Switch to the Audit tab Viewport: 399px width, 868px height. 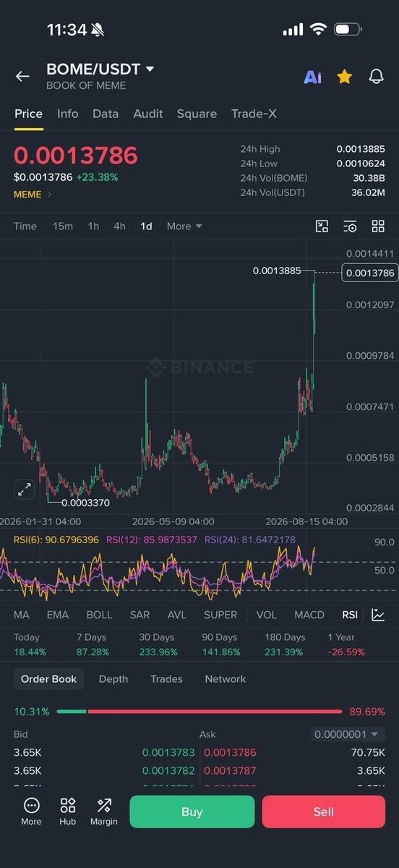point(148,114)
